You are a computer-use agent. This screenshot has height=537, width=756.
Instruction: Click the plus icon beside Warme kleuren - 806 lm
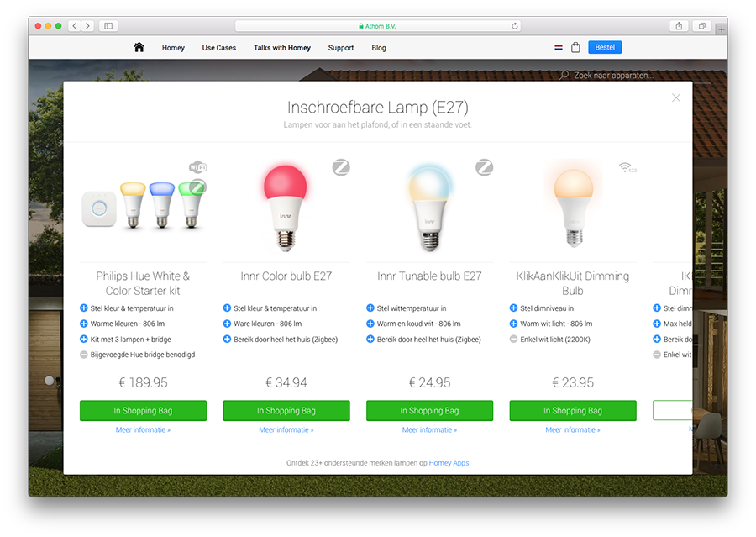[x=83, y=324]
